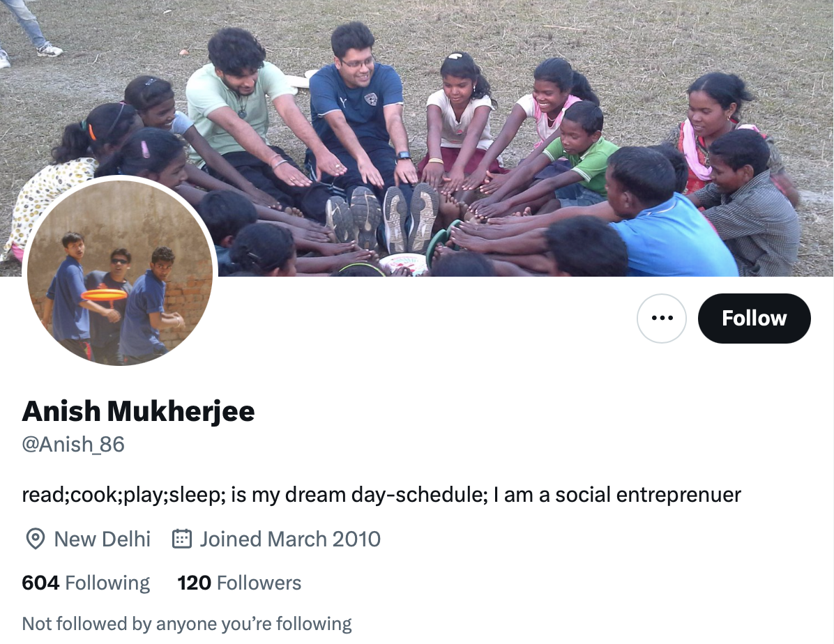834x644 pixels.
Task: Click the 120 followers count number
Action: click(x=194, y=583)
